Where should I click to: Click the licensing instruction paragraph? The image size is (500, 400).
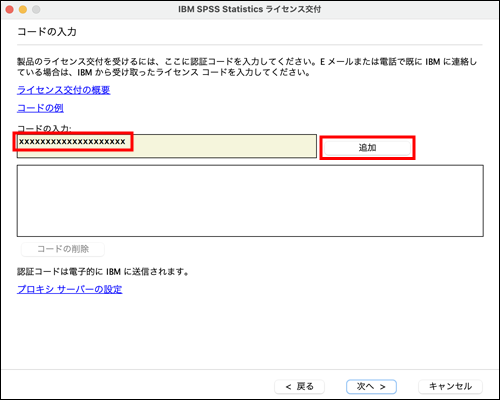[x=247, y=67]
